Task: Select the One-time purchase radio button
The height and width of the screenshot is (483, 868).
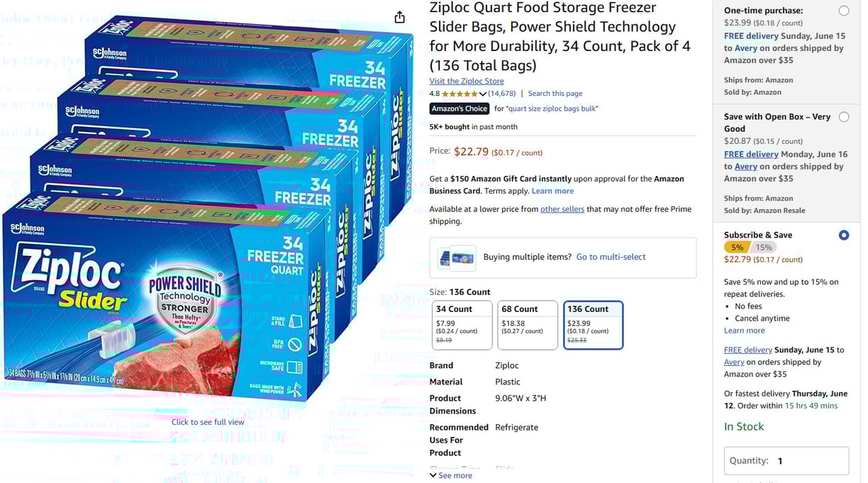Action: coord(843,11)
